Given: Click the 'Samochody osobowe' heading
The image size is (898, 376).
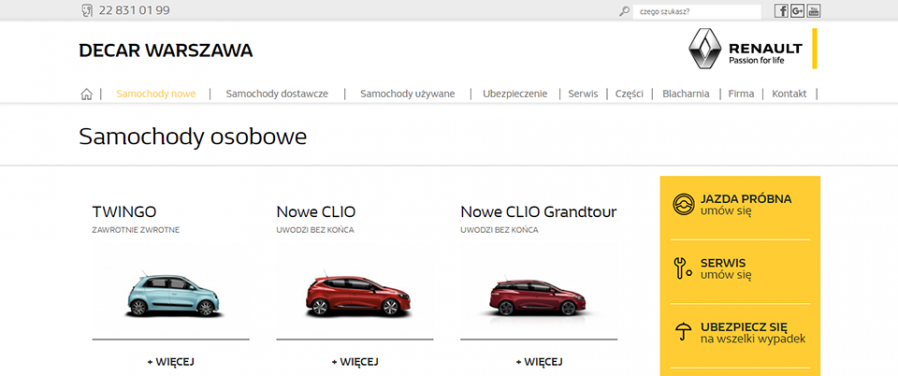Looking at the screenshot, I should pos(193,137).
